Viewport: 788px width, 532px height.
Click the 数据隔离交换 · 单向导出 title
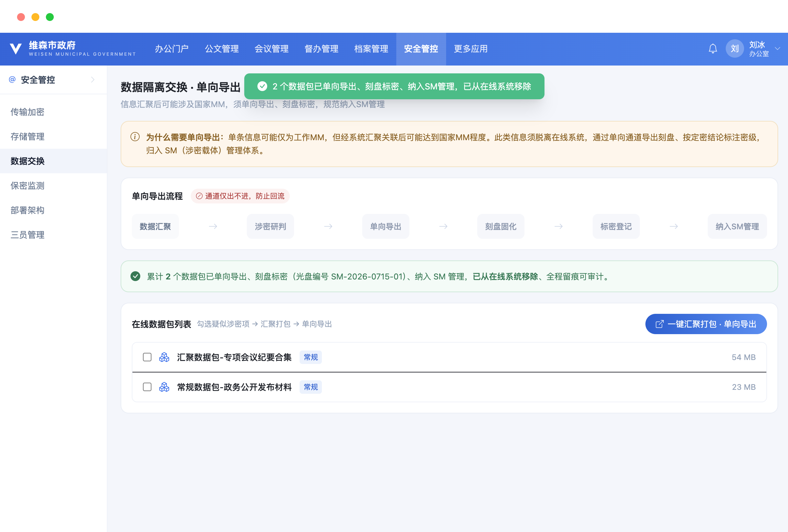point(181,87)
